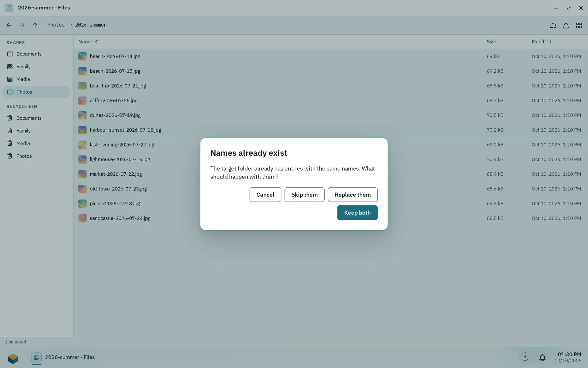This screenshot has width=588, height=368.
Task: Open Photos recycle bin
Action: pos(36,156)
